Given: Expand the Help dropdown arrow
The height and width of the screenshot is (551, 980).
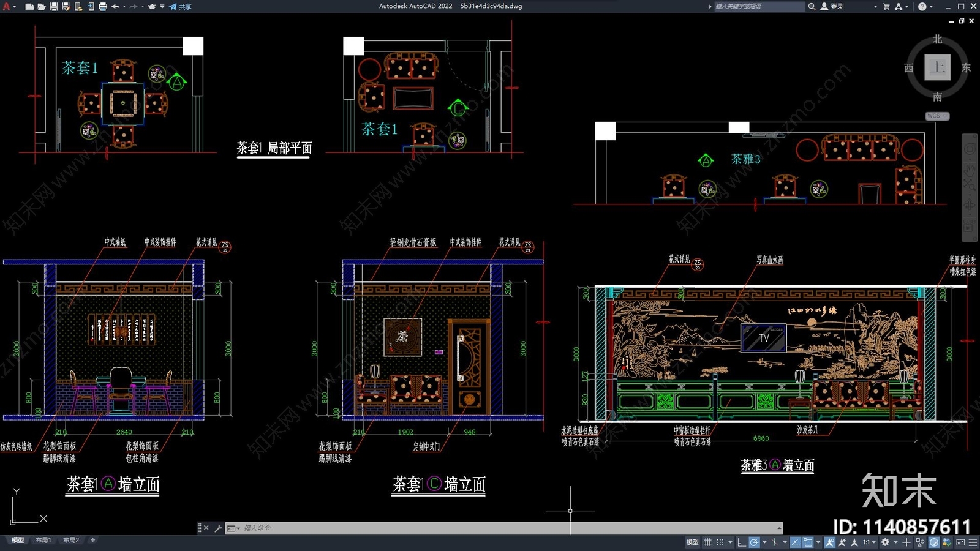Looking at the screenshot, I should click(x=931, y=6).
